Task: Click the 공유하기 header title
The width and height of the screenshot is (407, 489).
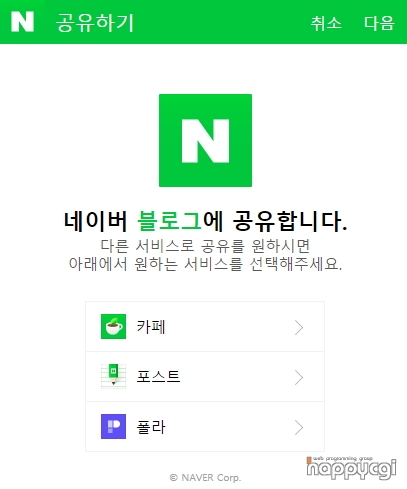Action: (95, 23)
